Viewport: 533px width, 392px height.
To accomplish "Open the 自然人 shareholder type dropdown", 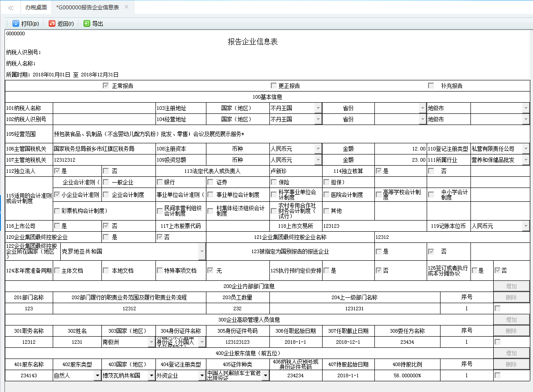I will 97,375.
